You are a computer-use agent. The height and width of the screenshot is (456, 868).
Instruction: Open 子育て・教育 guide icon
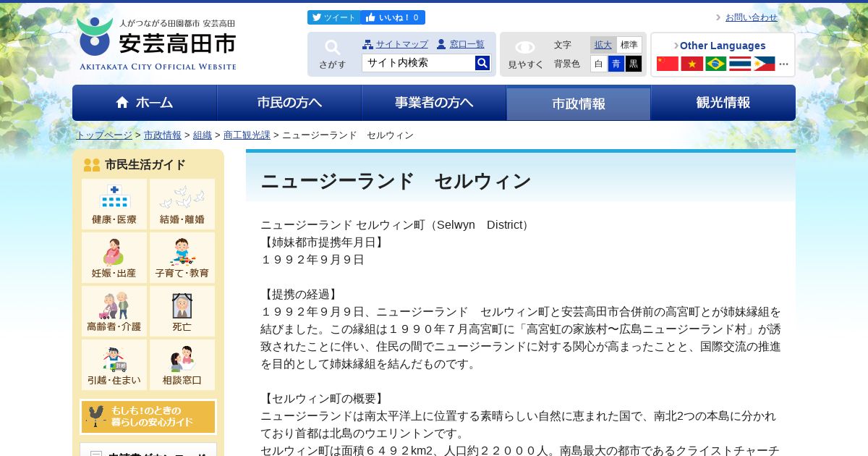182,258
